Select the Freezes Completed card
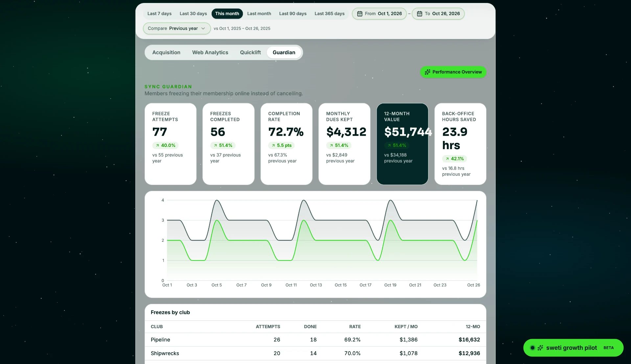631x364 pixels. pos(228,144)
